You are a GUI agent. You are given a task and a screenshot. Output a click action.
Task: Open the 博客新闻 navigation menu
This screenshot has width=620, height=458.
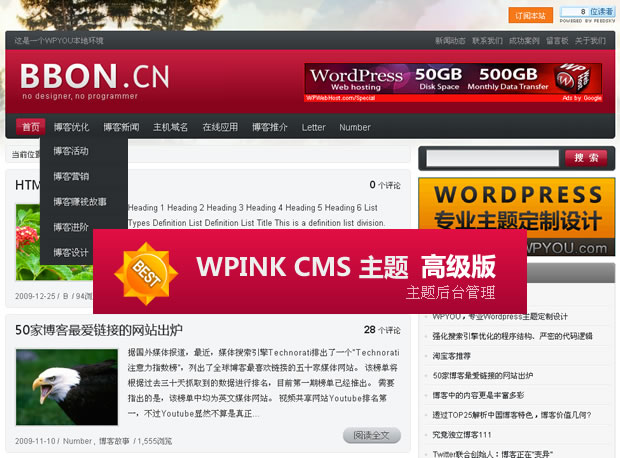click(x=121, y=127)
